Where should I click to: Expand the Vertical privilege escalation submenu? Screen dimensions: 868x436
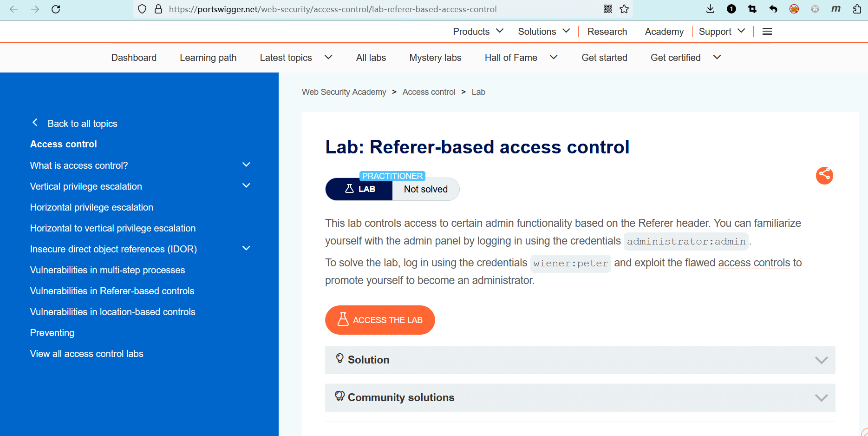(246, 186)
